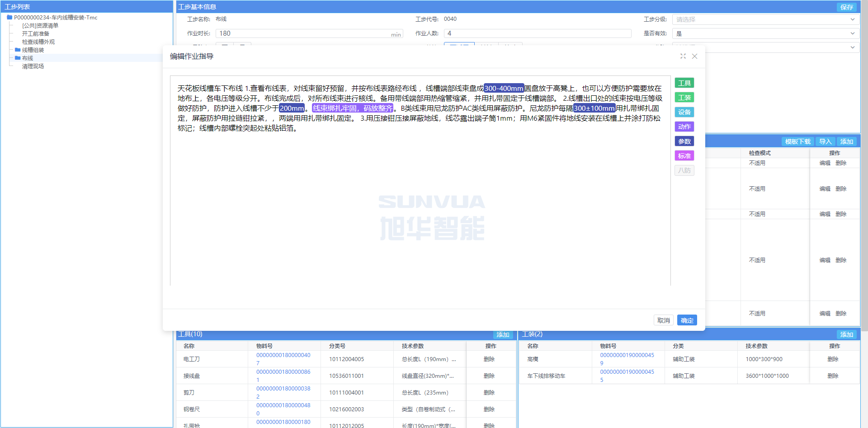Click the 工装 icon in the edit dialog
Screen dimensions: 868x428
pos(684,97)
